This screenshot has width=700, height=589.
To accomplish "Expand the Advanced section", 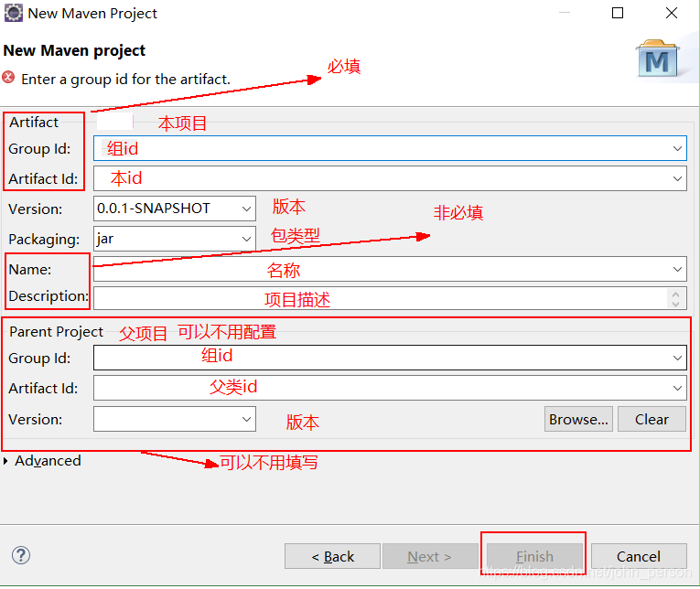I will (5, 461).
